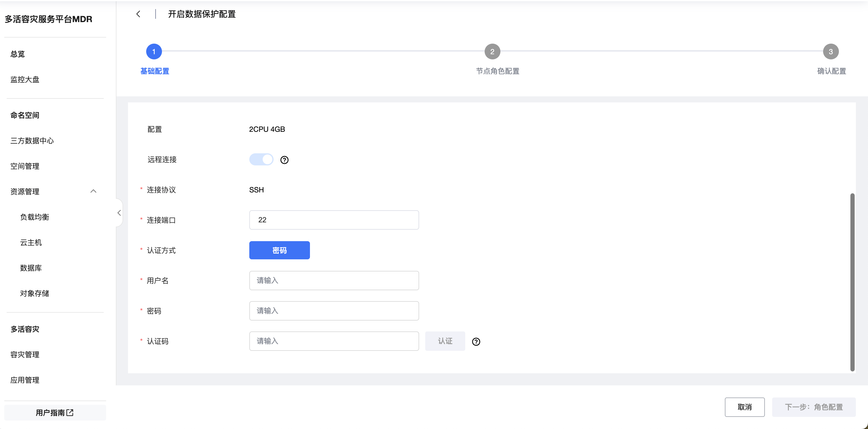The width and height of the screenshot is (868, 429).
Task: Click the 取消 button
Action: click(744, 407)
